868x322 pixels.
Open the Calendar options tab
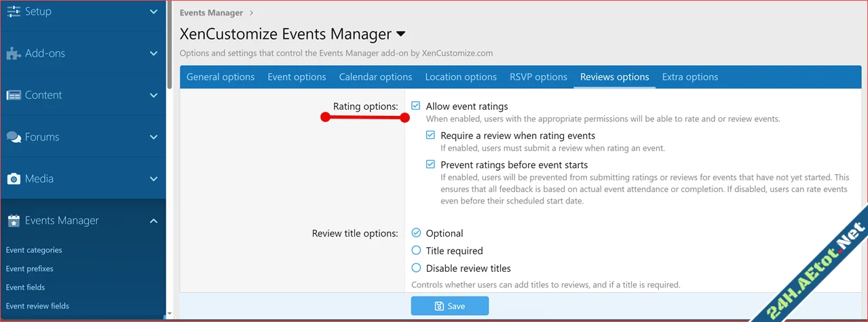[375, 77]
